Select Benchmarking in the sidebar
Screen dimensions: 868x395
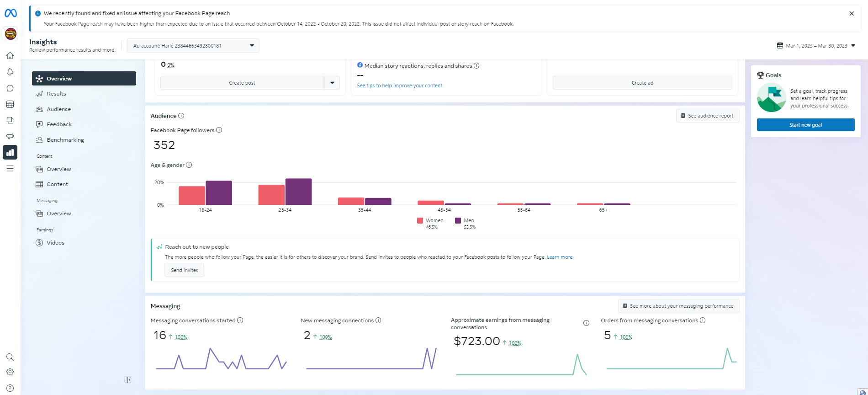click(x=65, y=140)
